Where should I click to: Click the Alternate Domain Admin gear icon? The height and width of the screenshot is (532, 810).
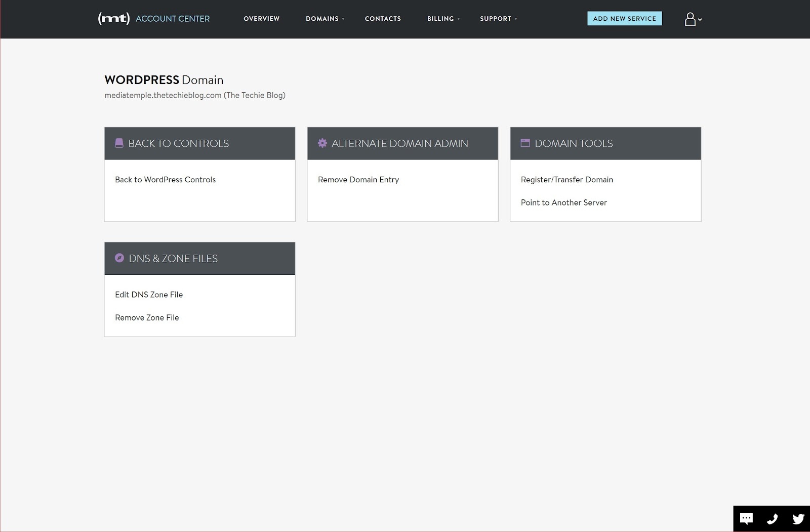322,143
